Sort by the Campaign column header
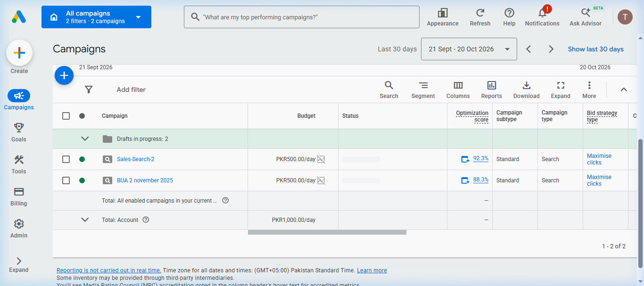This screenshot has width=644, height=286. pyautogui.click(x=115, y=116)
